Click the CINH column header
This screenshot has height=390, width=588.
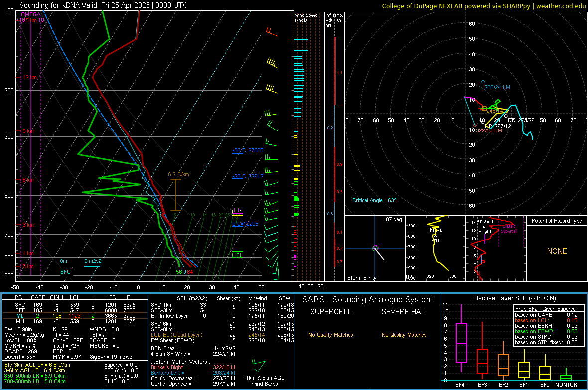[x=57, y=297]
